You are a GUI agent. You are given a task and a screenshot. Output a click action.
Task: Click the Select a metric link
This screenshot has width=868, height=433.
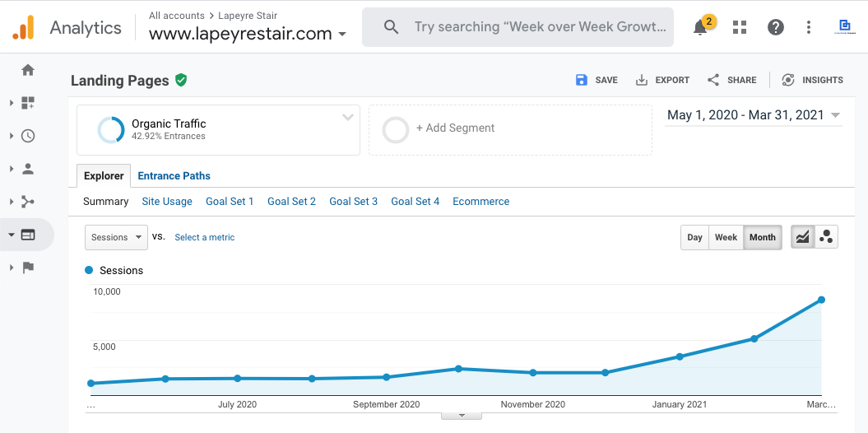coord(204,237)
